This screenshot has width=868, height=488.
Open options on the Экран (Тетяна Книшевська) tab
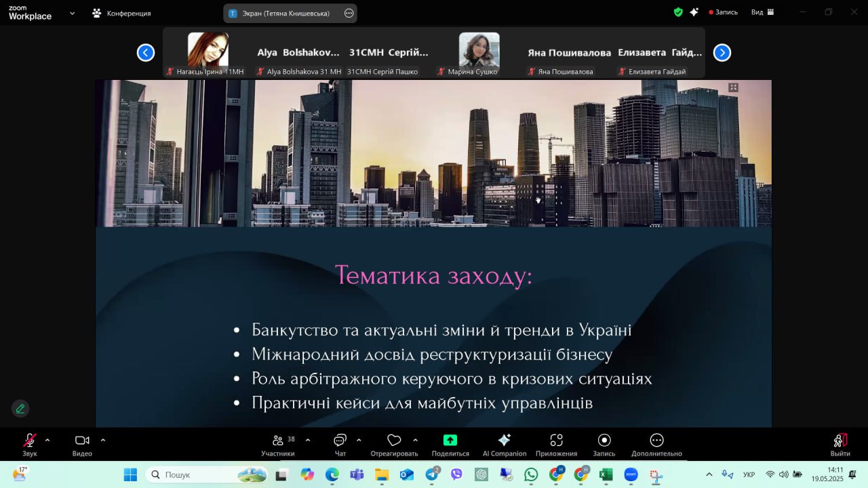[x=349, y=13]
